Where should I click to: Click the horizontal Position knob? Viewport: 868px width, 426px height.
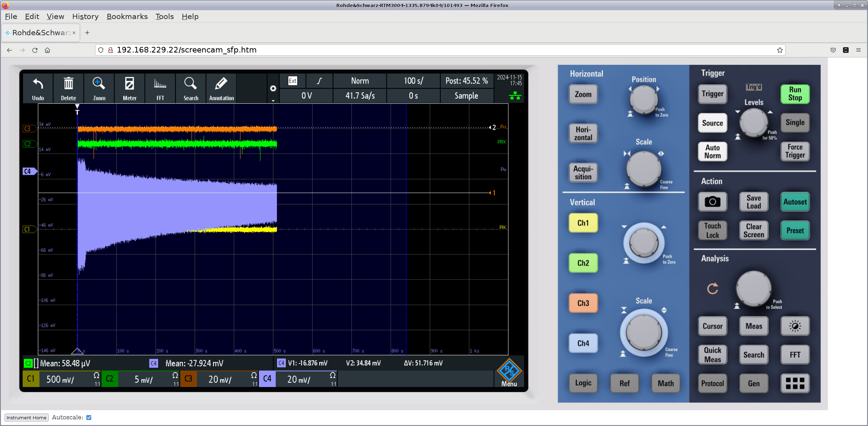(643, 99)
